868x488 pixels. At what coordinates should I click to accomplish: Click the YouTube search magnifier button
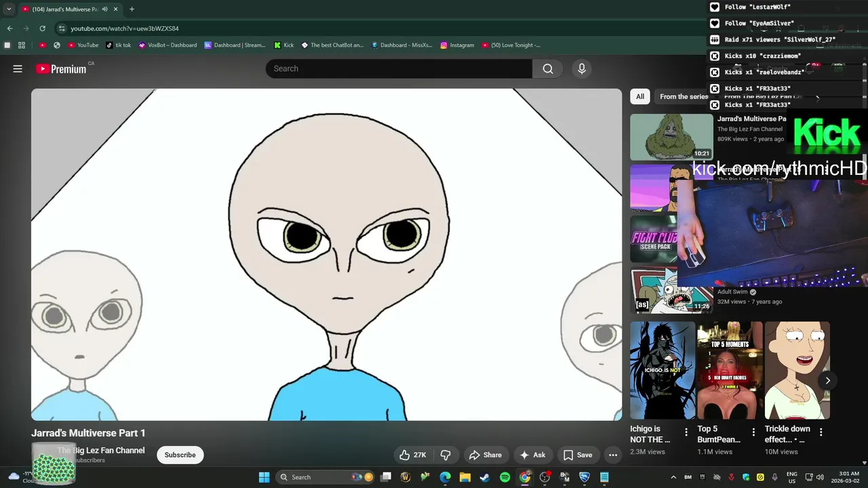click(x=548, y=68)
